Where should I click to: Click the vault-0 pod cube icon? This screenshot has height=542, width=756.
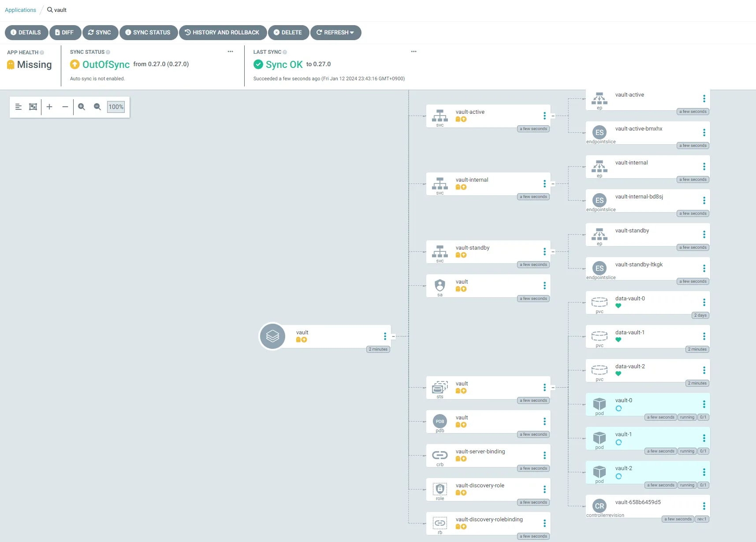[599, 404]
